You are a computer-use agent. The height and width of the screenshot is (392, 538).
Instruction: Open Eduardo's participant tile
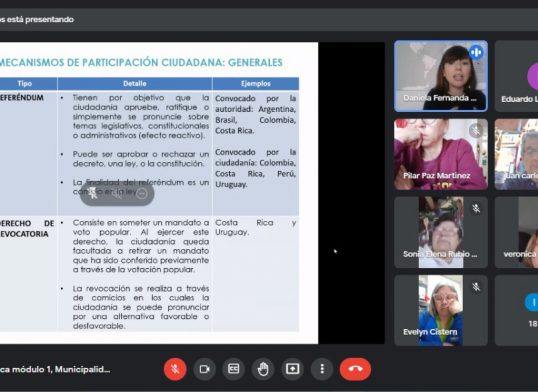coord(516,76)
